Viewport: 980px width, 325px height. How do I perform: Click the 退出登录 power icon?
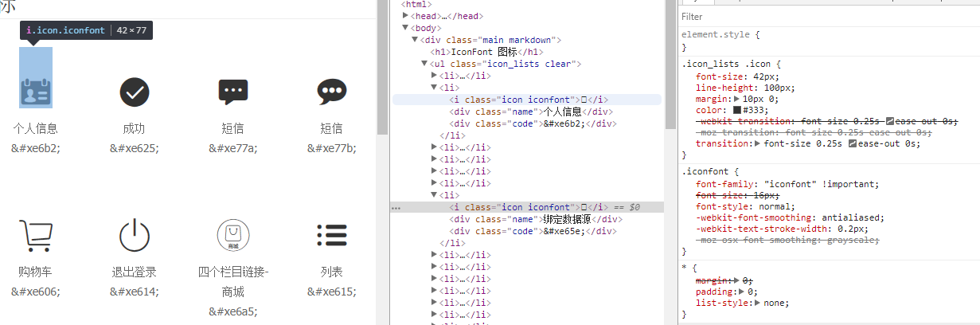135,236
